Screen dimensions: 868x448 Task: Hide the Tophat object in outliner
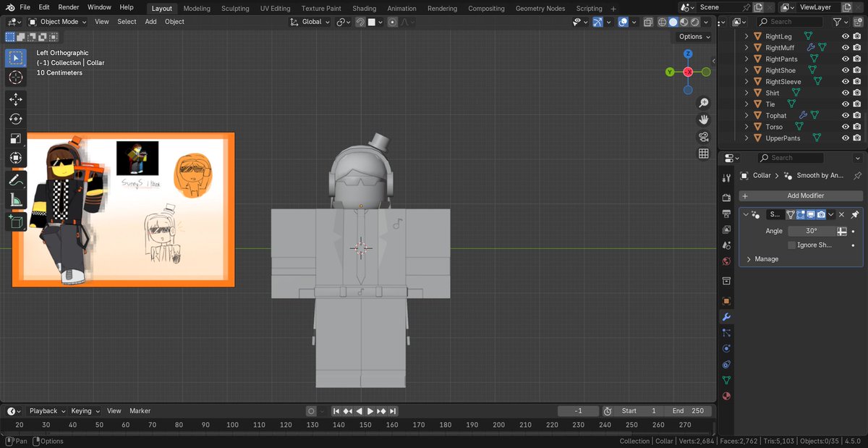click(x=845, y=115)
